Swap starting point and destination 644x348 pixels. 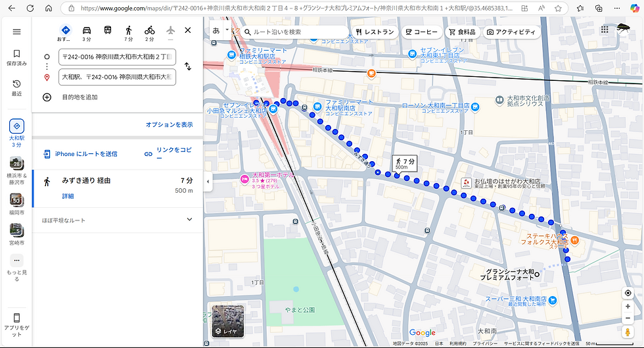click(188, 66)
